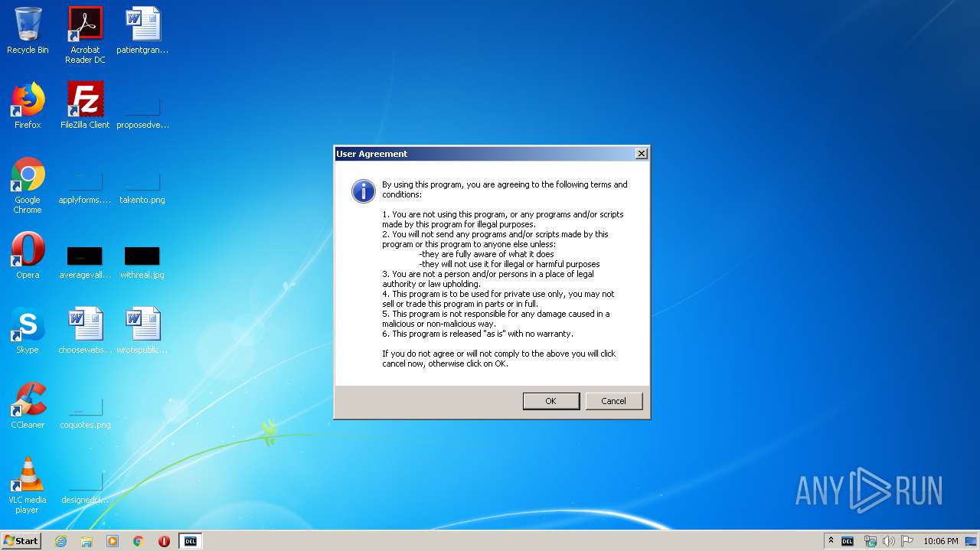The height and width of the screenshot is (551, 980).
Task: Launch the Firefox desktop shortcut
Action: 28,106
